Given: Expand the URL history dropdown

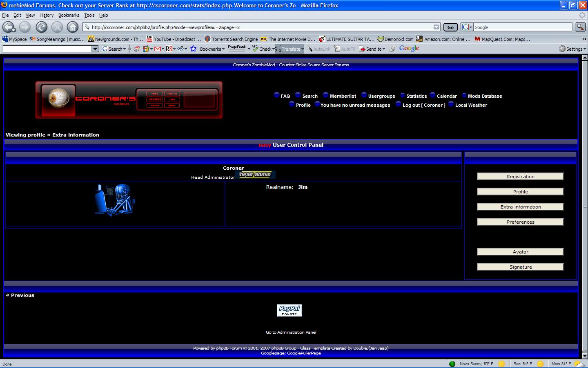Looking at the screenshot, I should tap(436, 27).
